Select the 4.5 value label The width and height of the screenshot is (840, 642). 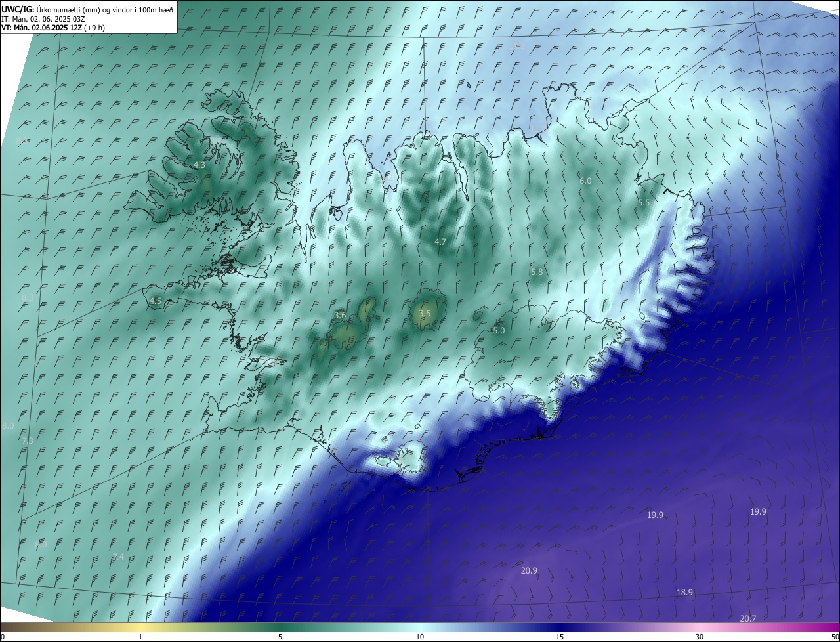pos(156,301)
